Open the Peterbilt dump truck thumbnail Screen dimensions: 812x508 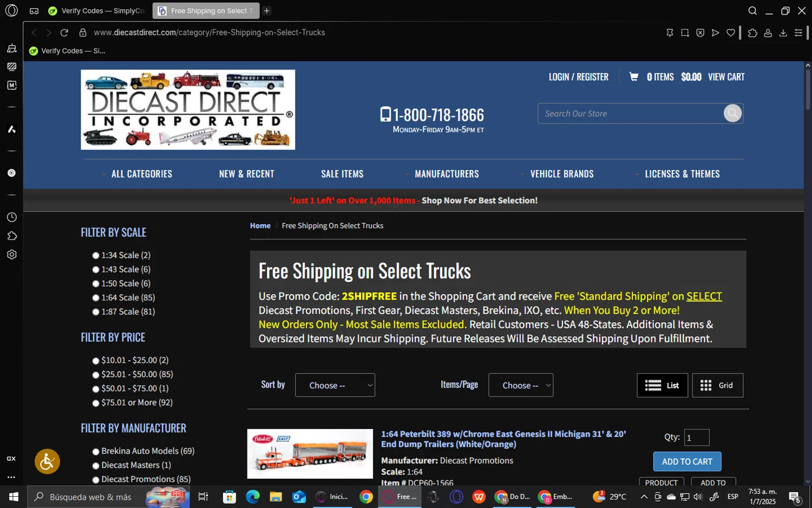coord(310,454)
